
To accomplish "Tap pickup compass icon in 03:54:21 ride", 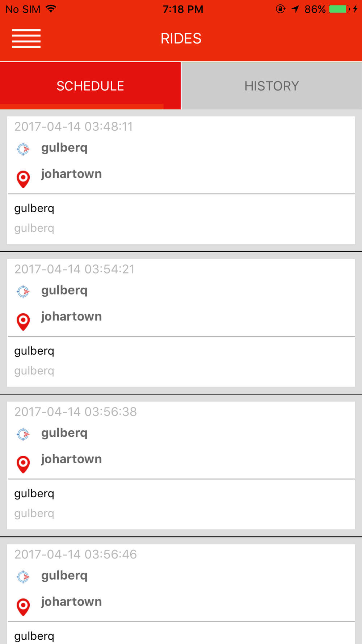I will [23, 292].
